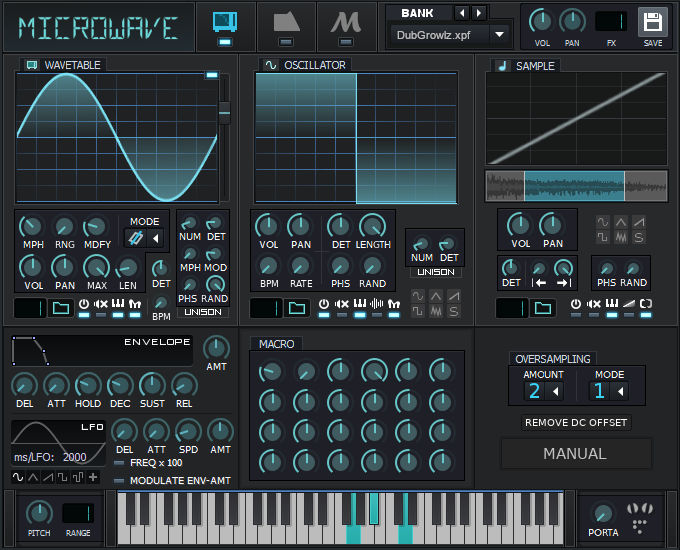The height and width of the screenshot is (550, 680).
Task: Toggle the Sample loop icon
Action: pos(646,304)
